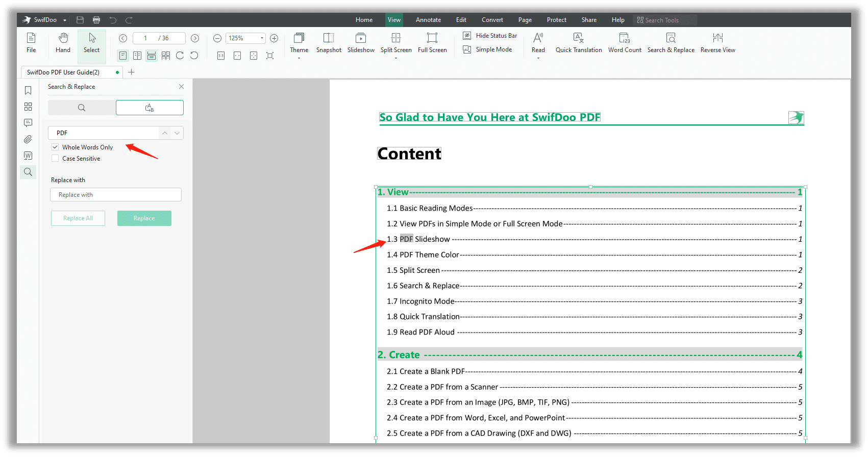Switch to replace tab in panel
This screenshot has width=868, height=457.
(x=150, y=108)
